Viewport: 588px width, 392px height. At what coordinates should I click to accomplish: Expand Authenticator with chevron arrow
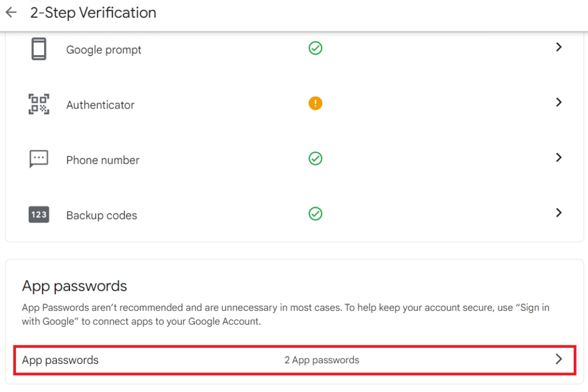559,102
